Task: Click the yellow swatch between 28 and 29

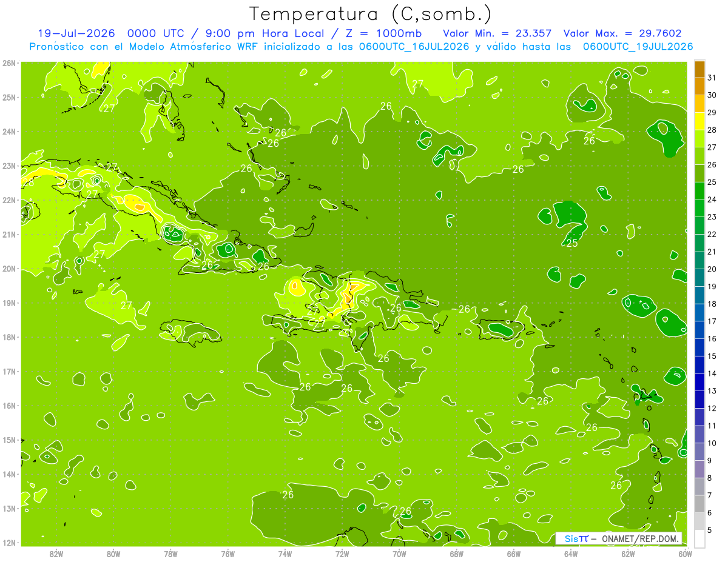Action: 699,121
